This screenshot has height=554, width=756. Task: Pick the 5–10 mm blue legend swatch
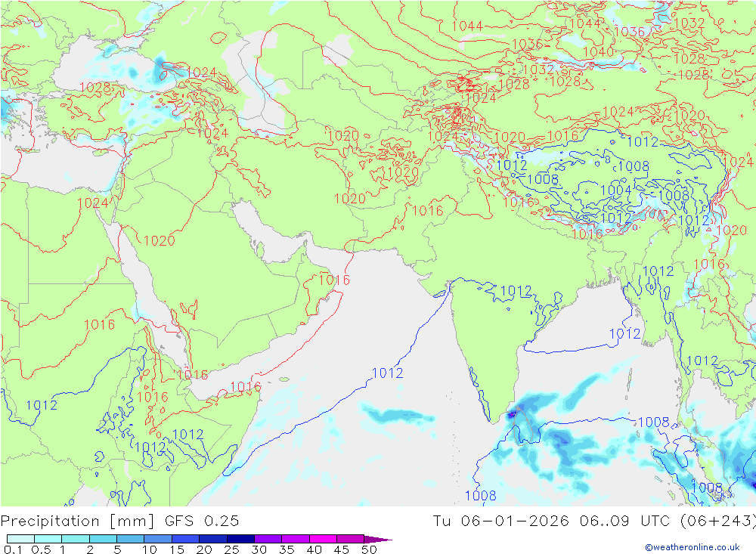130,539
